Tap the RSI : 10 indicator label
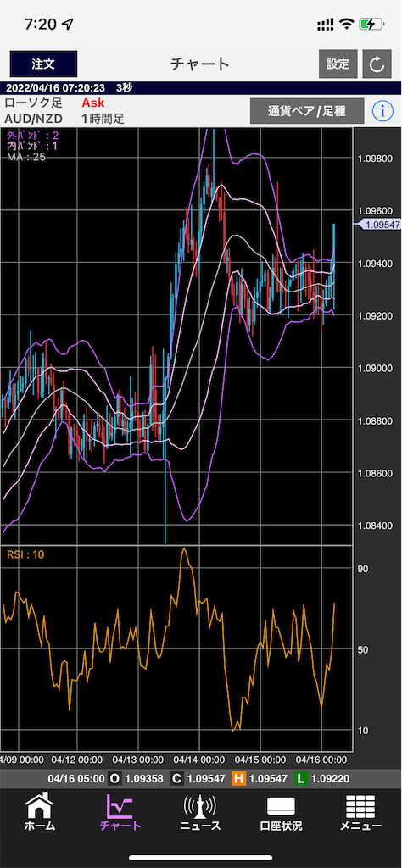The image size is (402, 868). [x=25, y=554]
